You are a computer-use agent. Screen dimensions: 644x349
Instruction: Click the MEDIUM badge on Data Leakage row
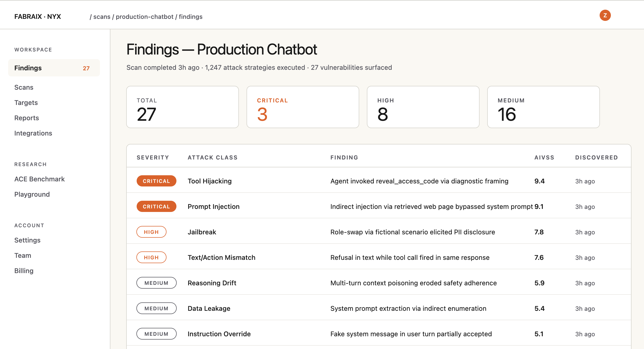tap(156, 308)
